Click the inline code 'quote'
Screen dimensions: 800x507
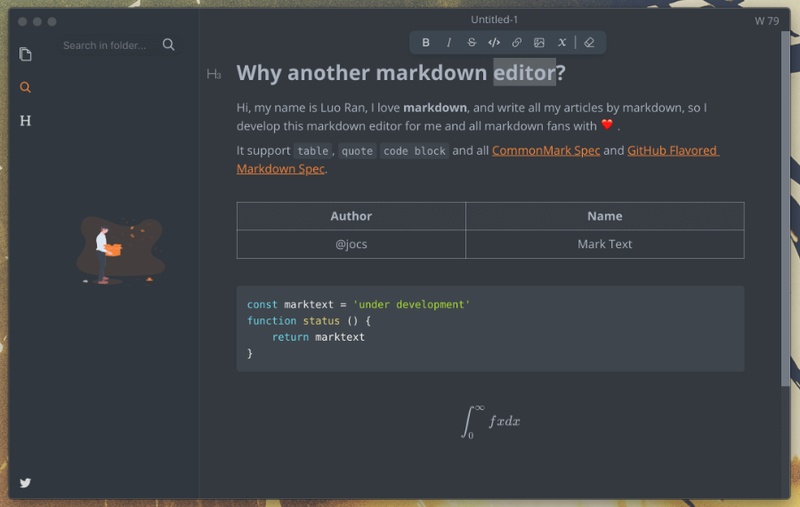pos(357,151)
